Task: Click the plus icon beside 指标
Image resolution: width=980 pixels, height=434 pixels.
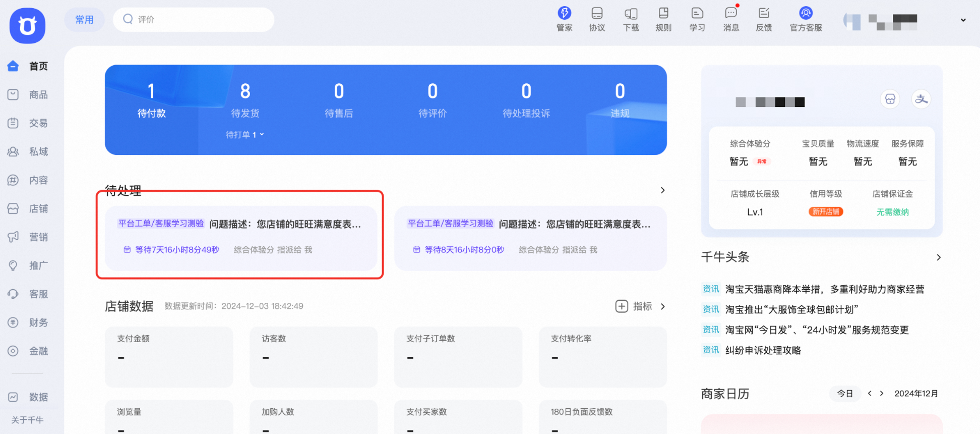Action: [x=622, y=306]
